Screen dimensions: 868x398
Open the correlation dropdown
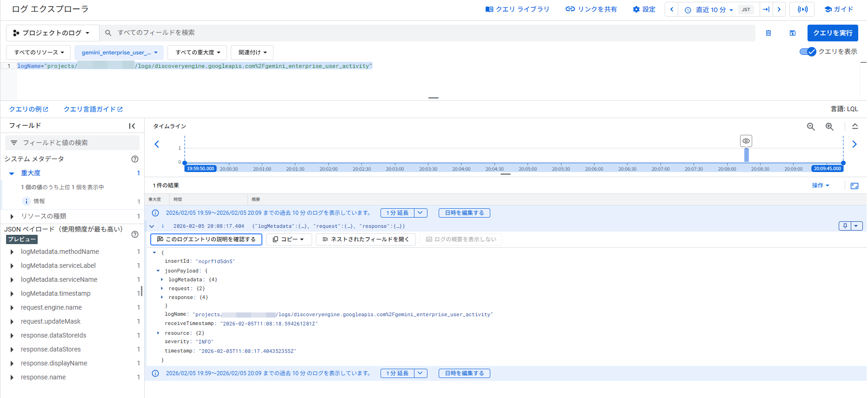[x=253, y=53]
